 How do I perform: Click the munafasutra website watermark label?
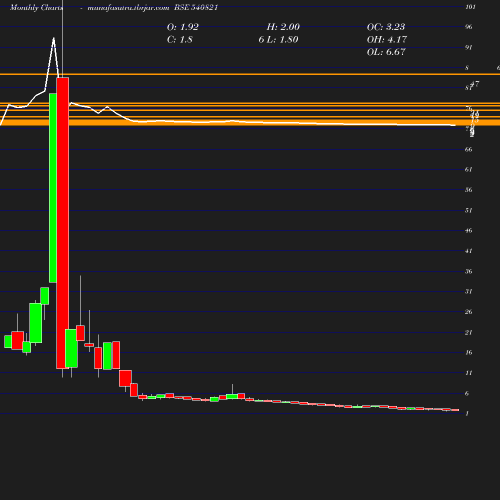pos(128,8)
